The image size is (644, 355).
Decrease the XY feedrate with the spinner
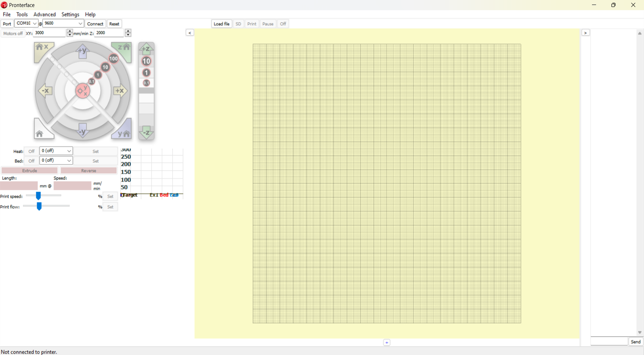[70, 35]
